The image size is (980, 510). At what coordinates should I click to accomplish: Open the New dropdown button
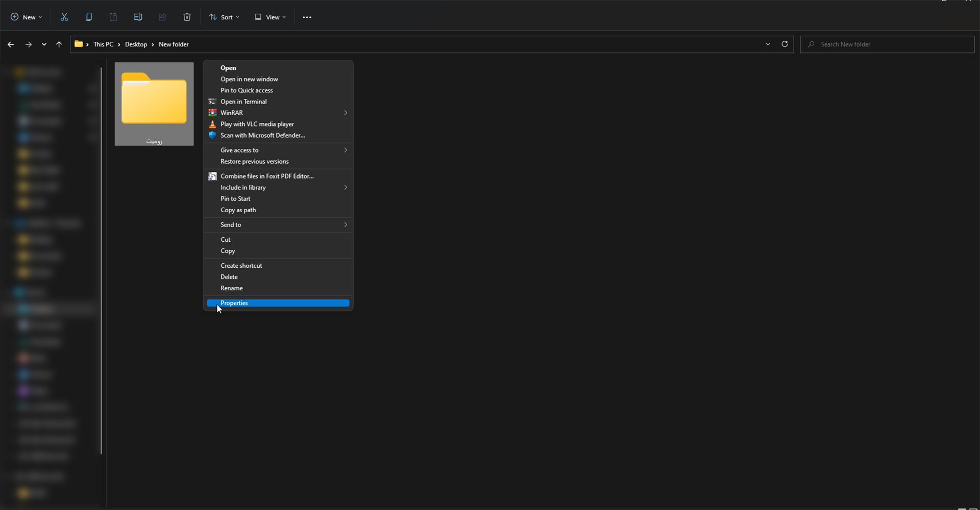point(27,17)
